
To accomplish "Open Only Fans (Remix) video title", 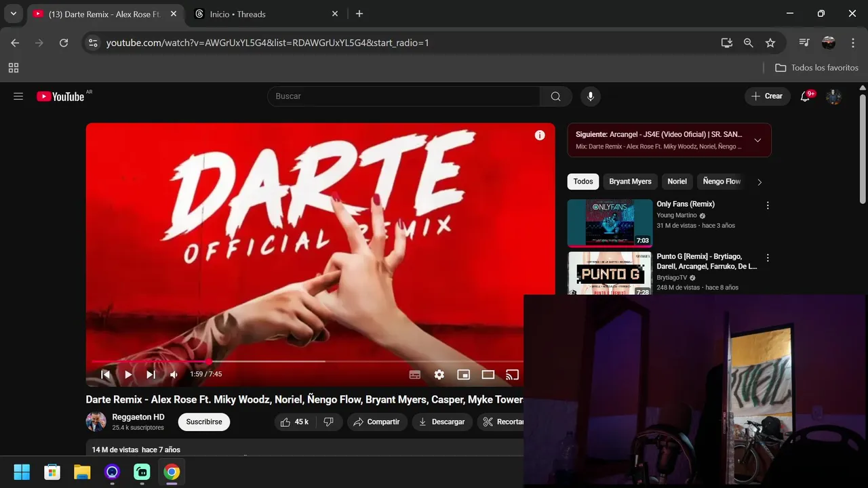I will [x=686, y=204].
